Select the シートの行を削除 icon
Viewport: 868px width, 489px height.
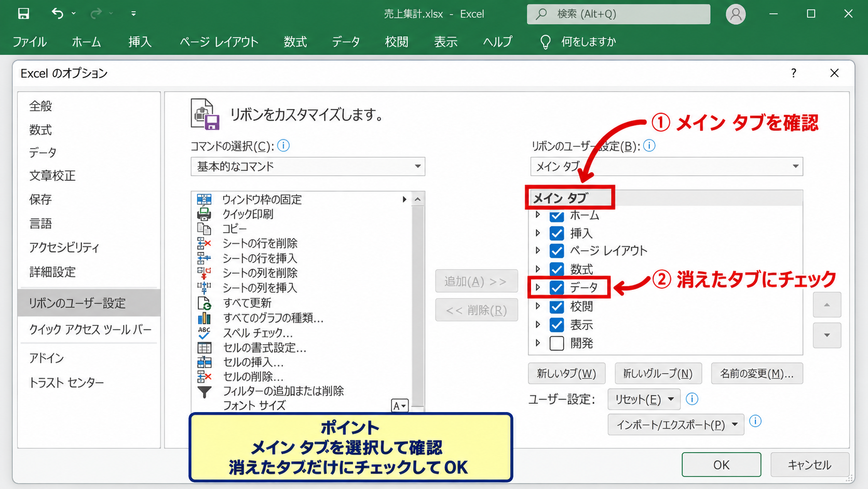coord(205,243)
